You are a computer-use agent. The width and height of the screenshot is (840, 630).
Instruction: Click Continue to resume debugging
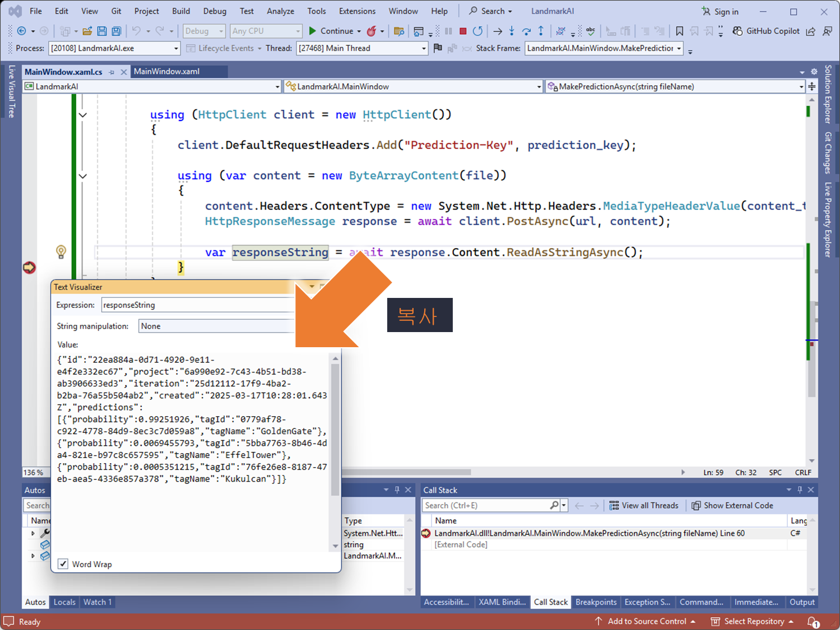(x=331, y=31)
